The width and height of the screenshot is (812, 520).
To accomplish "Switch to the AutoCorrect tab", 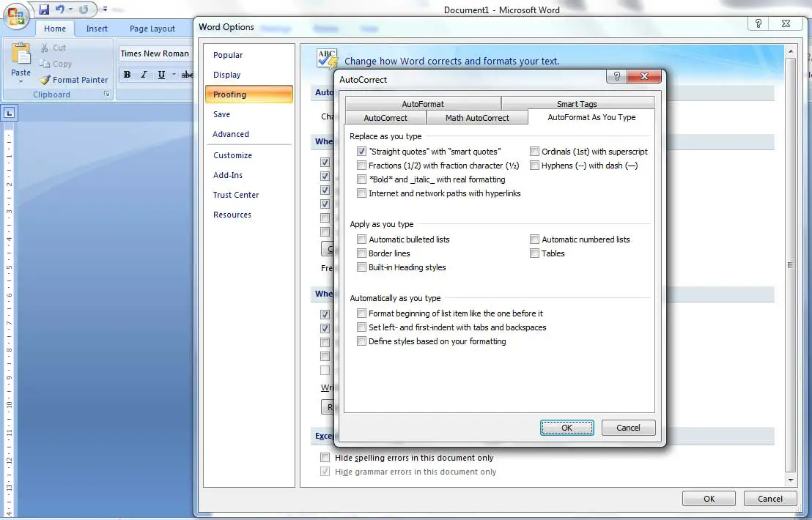I will pos(385,117).
